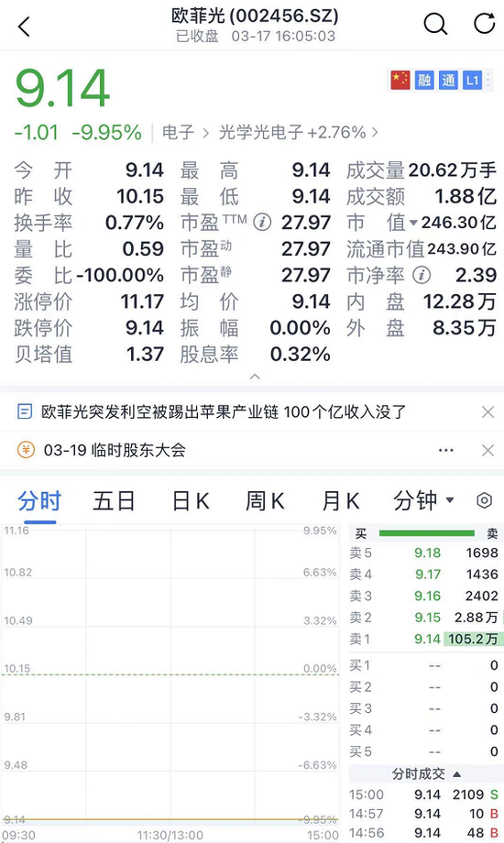Tap the -9.95% change percentage

point(107,132)
